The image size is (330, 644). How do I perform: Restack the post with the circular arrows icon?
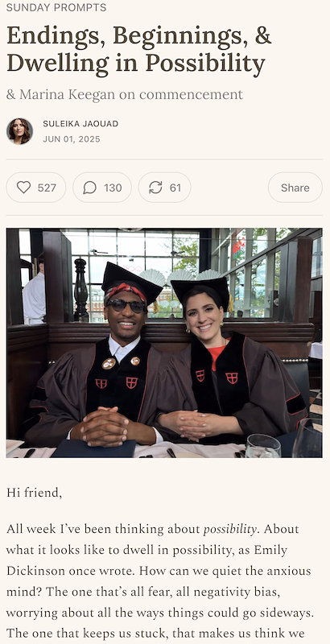coord(155,188)
